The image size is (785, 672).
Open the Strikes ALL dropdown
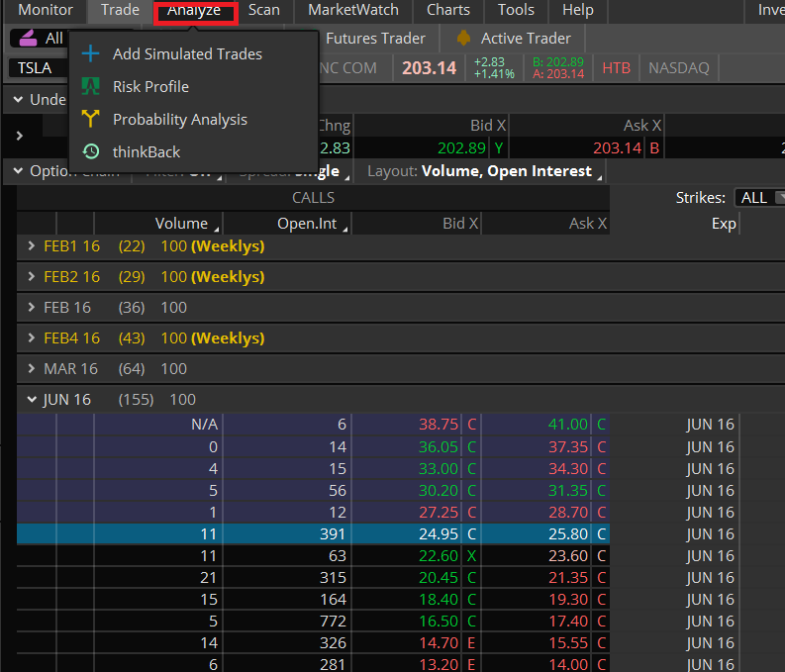tap(760, 197)
